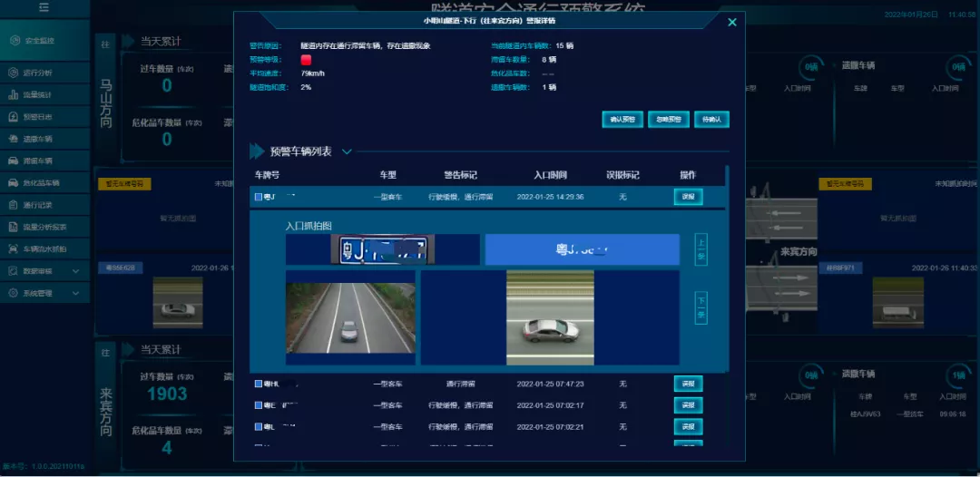Screen dimensions: 980x477
Task: Go to 车辆流水抓拍 in the sidebar
Action: pos(44,248)
